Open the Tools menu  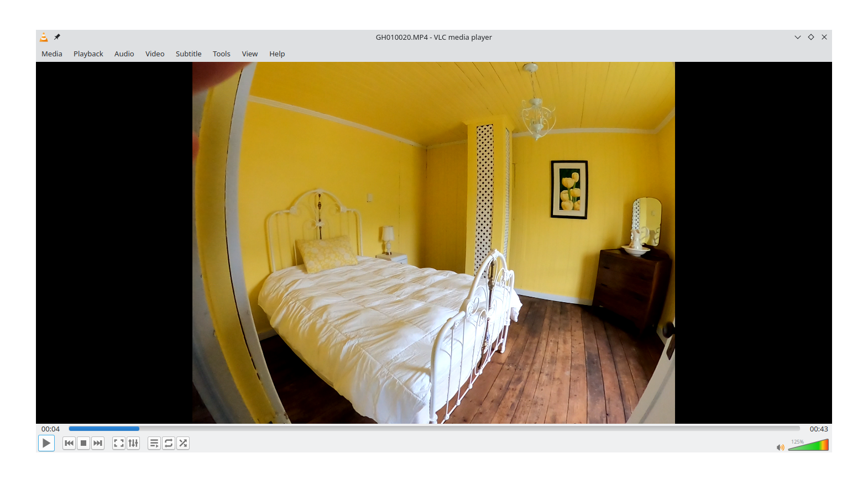222,54
